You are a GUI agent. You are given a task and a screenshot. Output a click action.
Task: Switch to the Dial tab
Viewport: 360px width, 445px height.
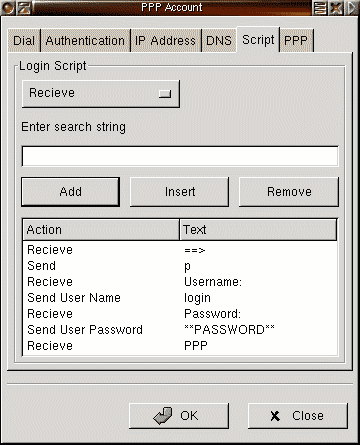(x=24, y=41)
